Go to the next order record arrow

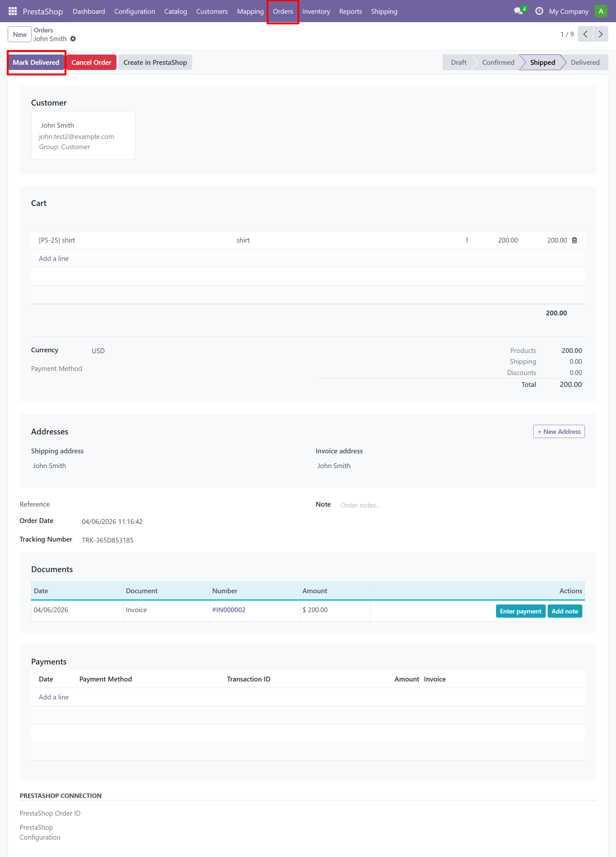coord(601,34)
